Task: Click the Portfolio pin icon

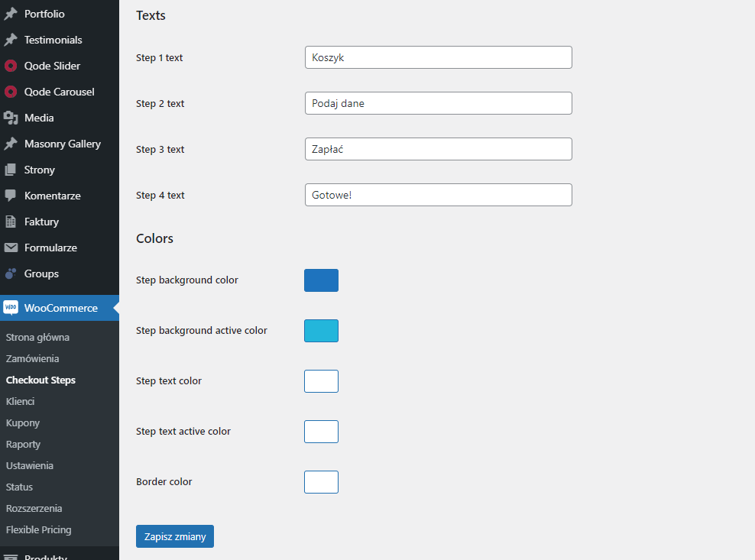Action: coord(11,14)
